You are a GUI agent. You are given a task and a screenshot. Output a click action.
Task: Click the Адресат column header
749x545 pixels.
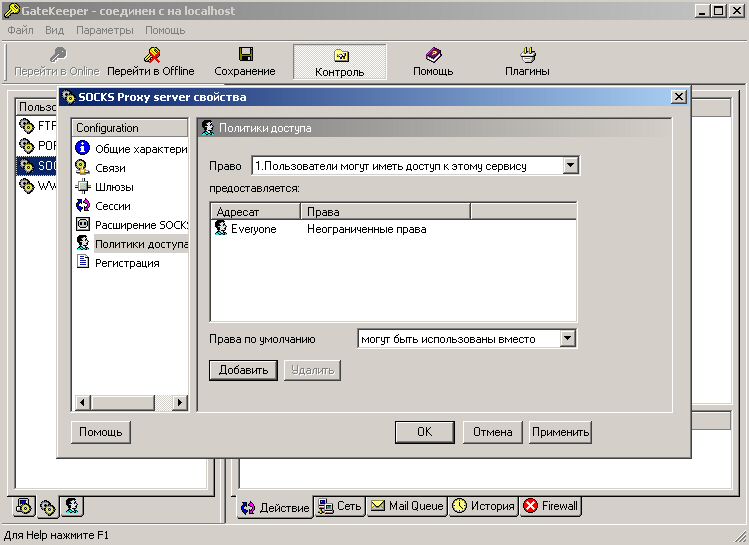click(255, 211)
